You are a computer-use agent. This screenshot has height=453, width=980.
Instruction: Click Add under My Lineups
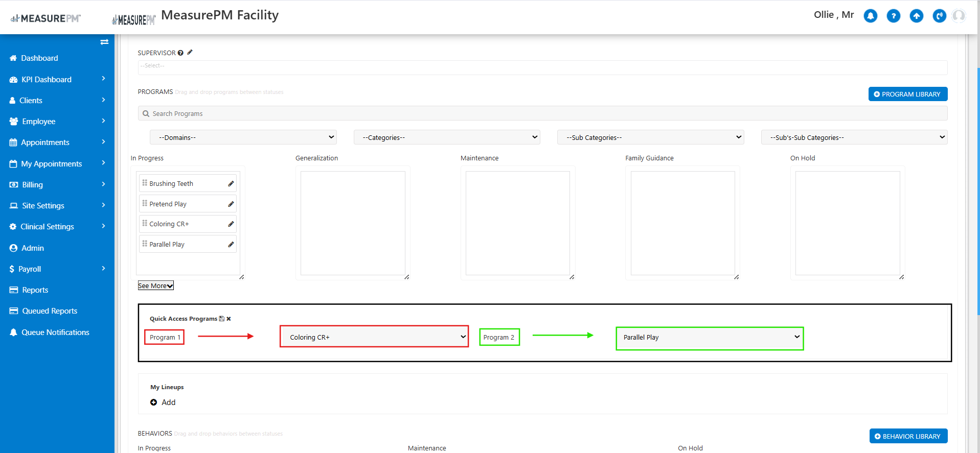click(x=169, y=402)
